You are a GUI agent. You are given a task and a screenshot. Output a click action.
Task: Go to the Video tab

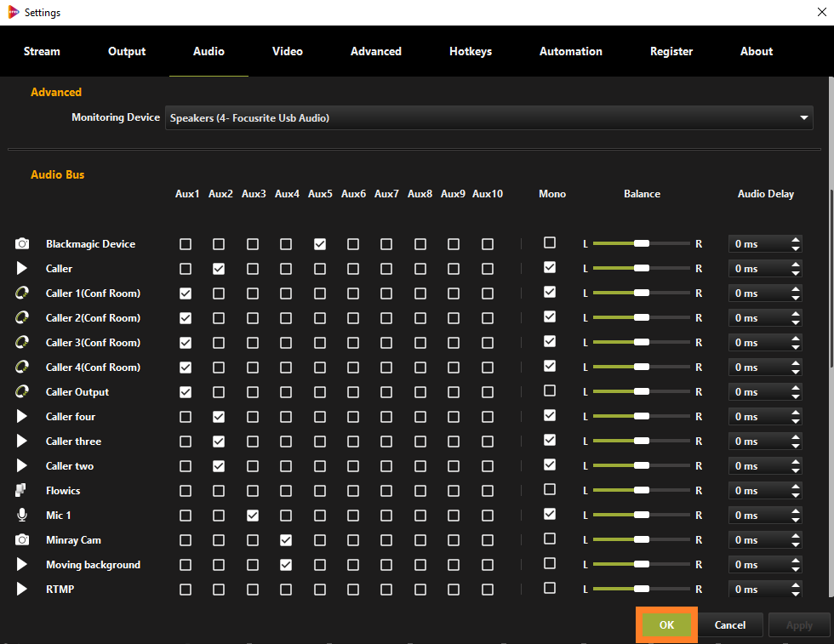tap(288, 52)
